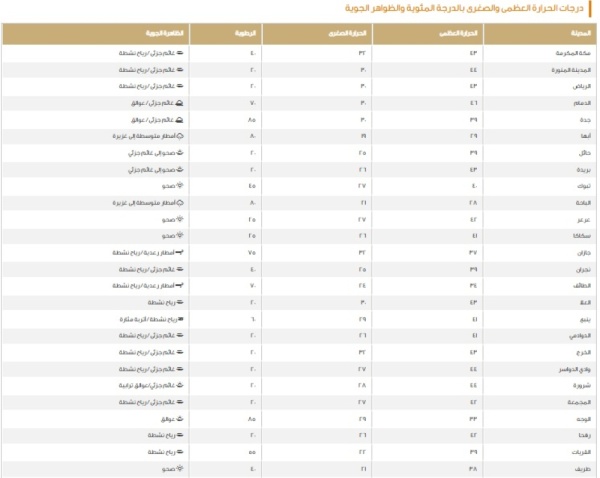Click the sunny icon in the تبوك row
The height and width of the screenshot is (478, 600).
click(180, 186)
